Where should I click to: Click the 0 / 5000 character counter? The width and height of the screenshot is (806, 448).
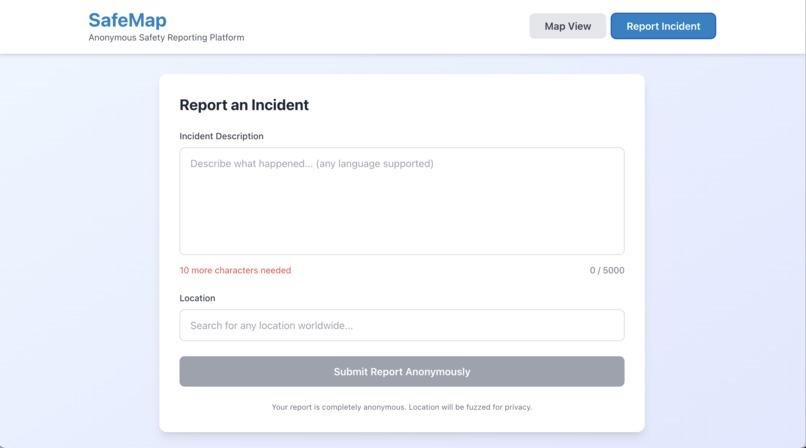click(607, 270)
